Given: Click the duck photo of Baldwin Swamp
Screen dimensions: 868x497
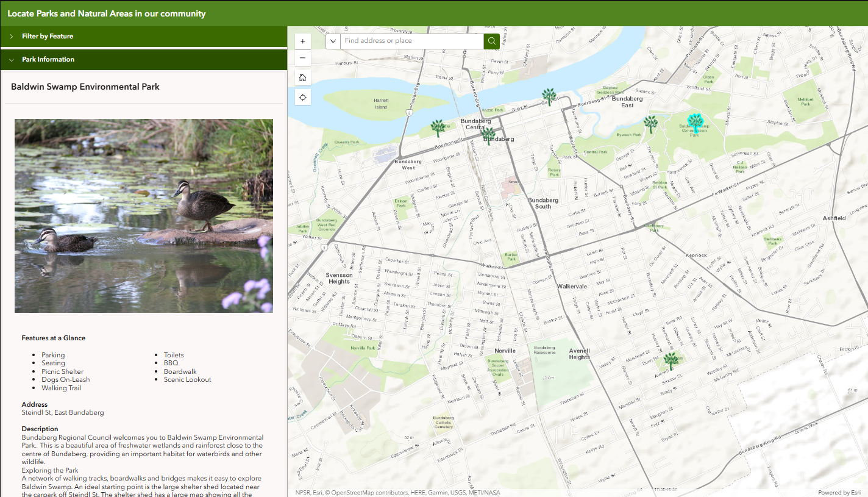Looking at the screenshot, I should pos(144,215).
